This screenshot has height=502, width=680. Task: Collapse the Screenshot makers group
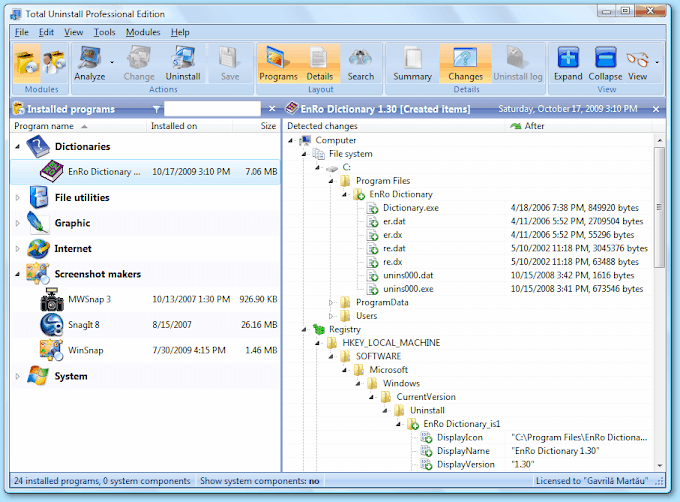point(17,274)
